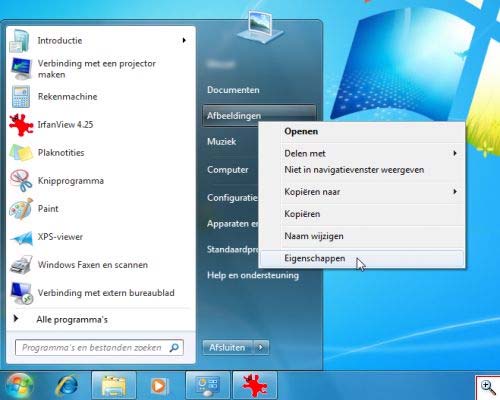The width and height of the screenshot is (500, 400).
Task: Expand the Delen met submenu arrow
Action: click(455, 153)
